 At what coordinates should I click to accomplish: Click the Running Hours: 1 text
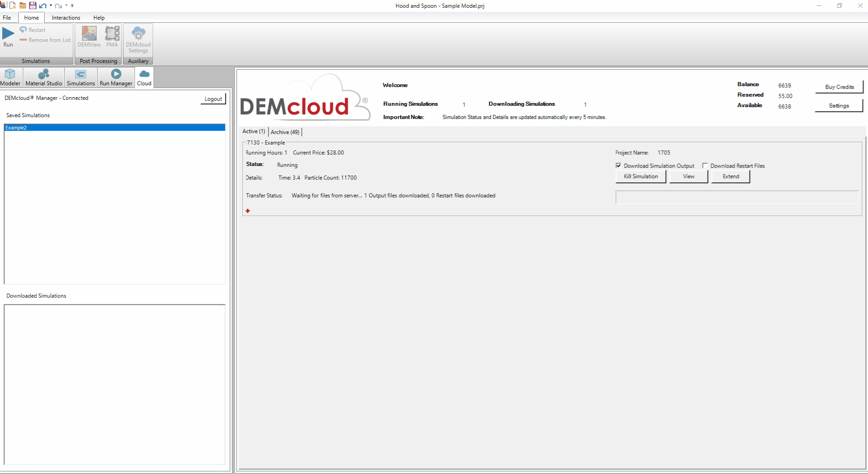point(267,153)
